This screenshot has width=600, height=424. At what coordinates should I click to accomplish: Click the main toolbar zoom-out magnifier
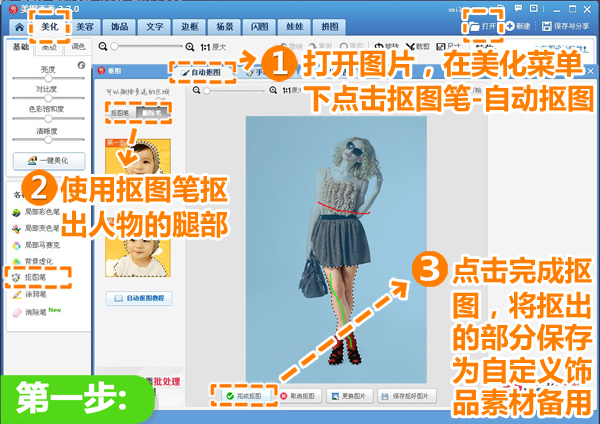click(x=103, y=47)
